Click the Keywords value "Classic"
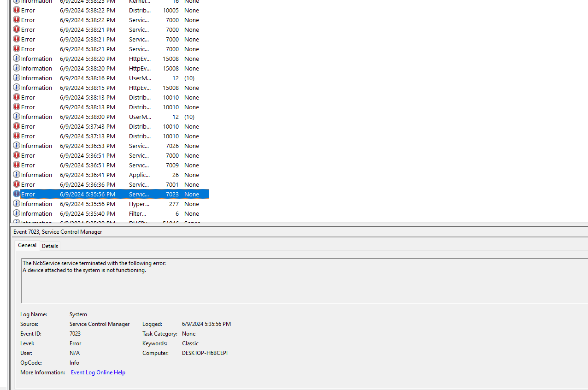The width and height of the screenshot is (588, 390). coord(190,343)
